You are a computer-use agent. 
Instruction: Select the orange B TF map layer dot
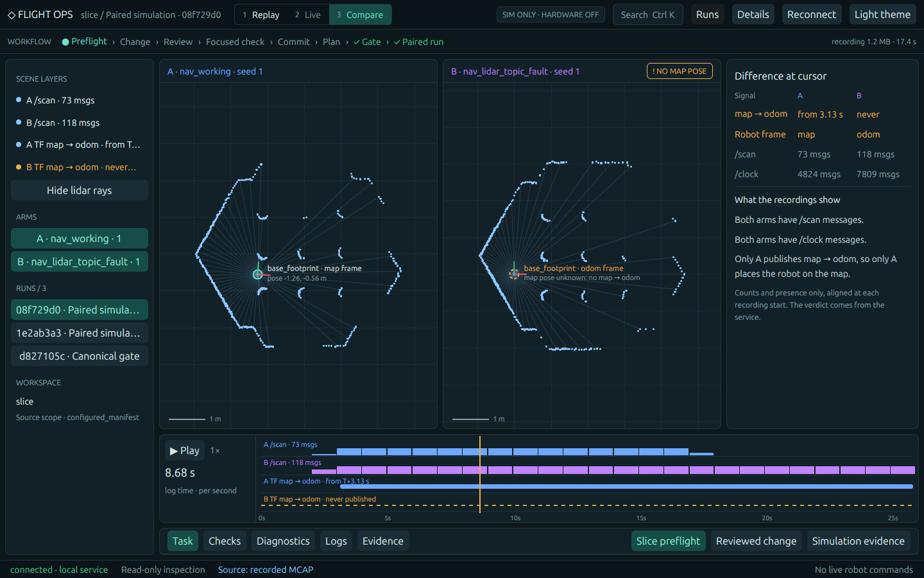19,167
